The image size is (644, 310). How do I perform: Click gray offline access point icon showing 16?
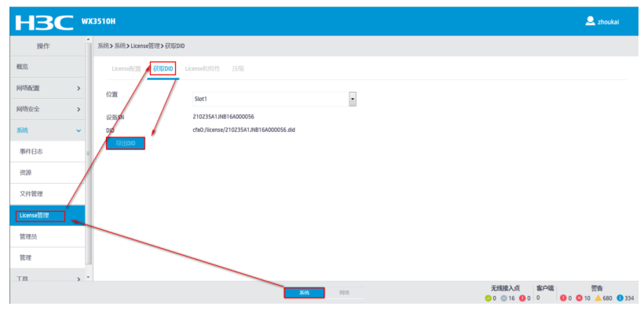504,298
